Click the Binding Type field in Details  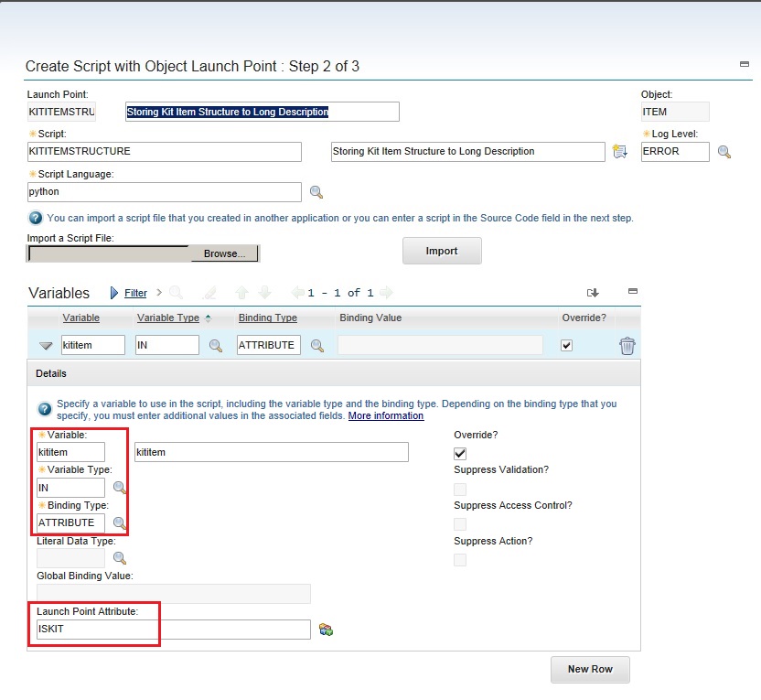tap(70, 522)
